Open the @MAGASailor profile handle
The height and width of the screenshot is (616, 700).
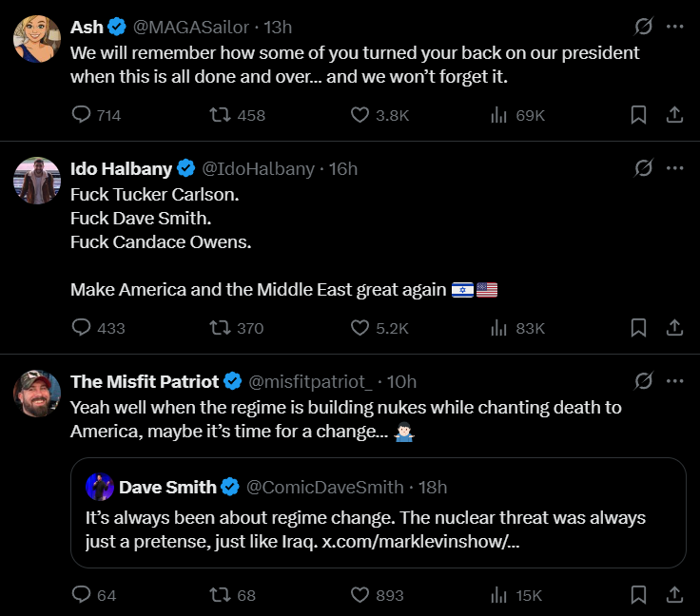[x=190, y=28]
